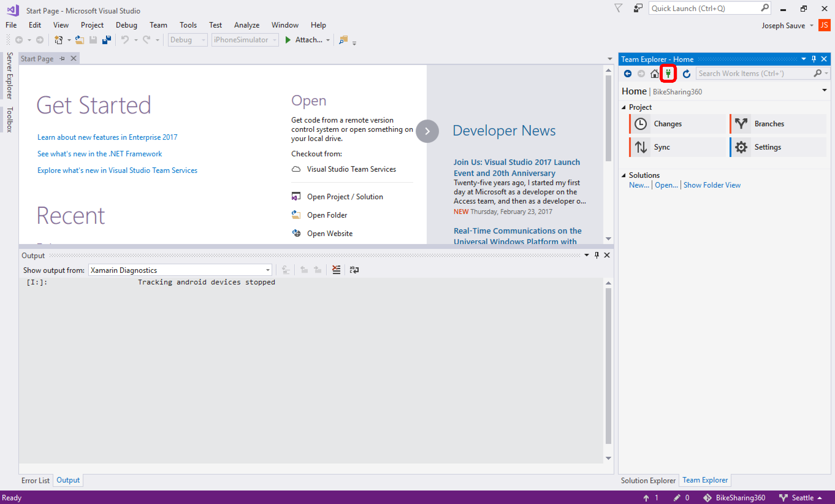Close the Start Page tab

click(73, 59)
